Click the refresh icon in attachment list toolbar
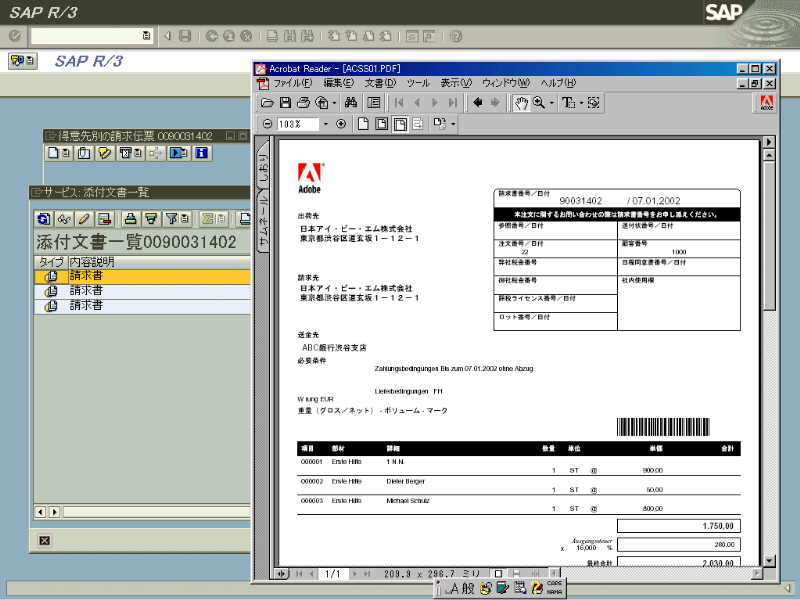 coord(43,219)
